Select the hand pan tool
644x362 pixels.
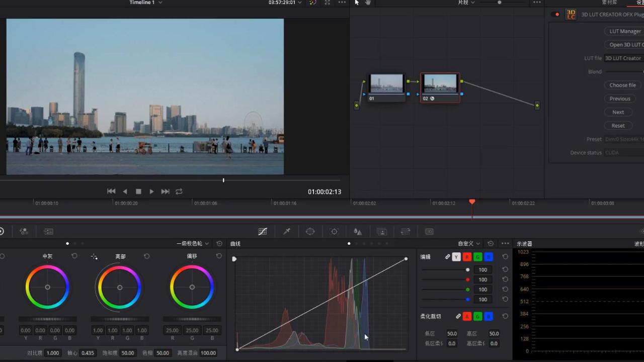pos(368,3)
